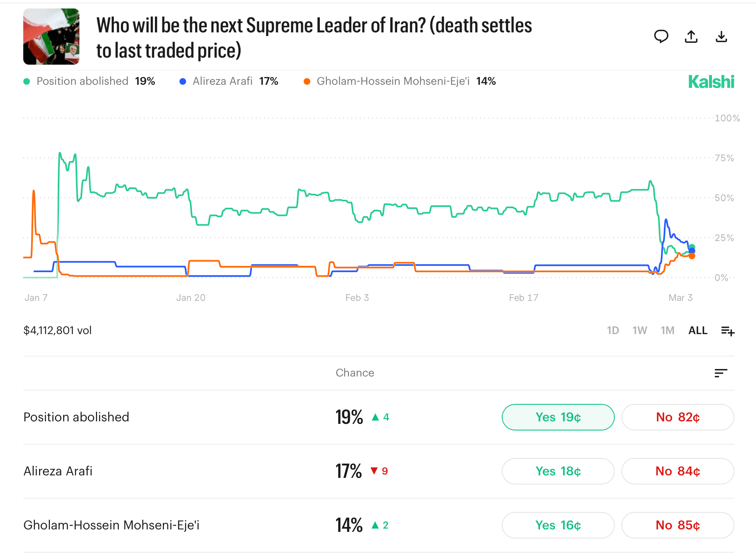756x556 pixels.
Task: Toggle the Alireza Arafi series via legend
Action: [x=223, y=81]
